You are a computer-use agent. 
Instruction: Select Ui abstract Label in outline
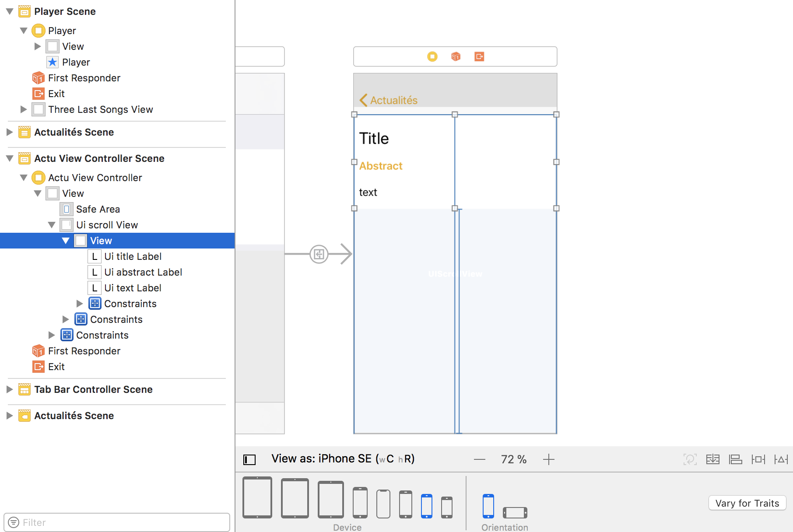point(143,272)
